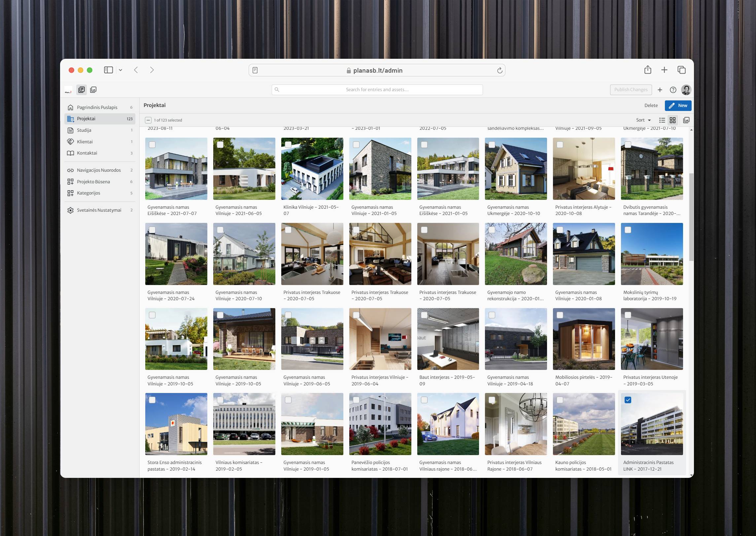Screen dimensions: 756x536
Task: Open the Gyvenamasis namas Eišiškėse 2021-07-07 thumbnail
Action: pos(176,168)
